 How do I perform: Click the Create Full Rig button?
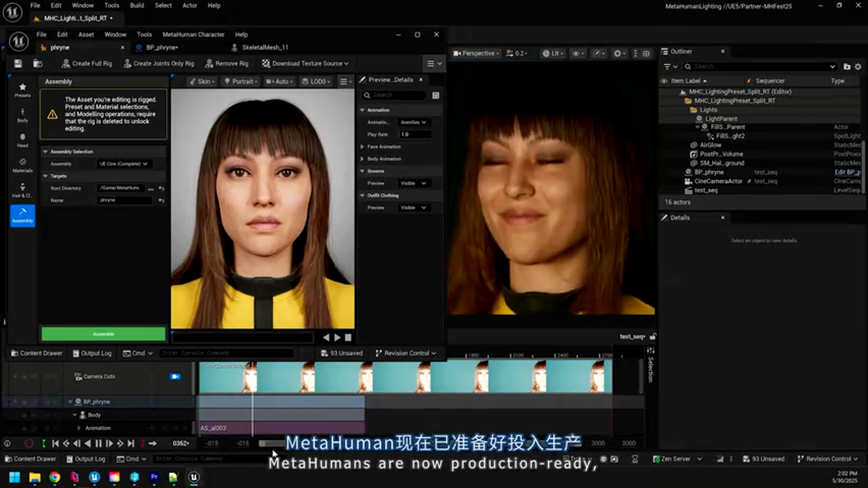[x=87, y=64]
